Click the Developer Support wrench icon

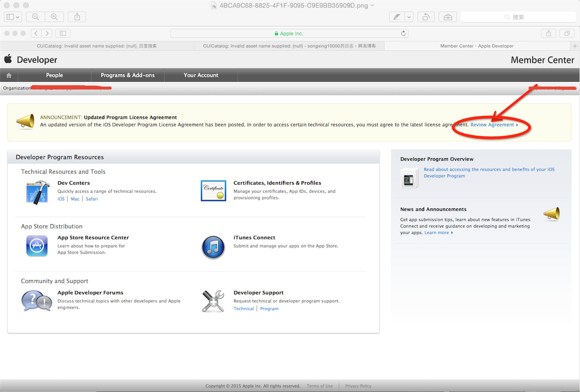[x=213, y=301]
